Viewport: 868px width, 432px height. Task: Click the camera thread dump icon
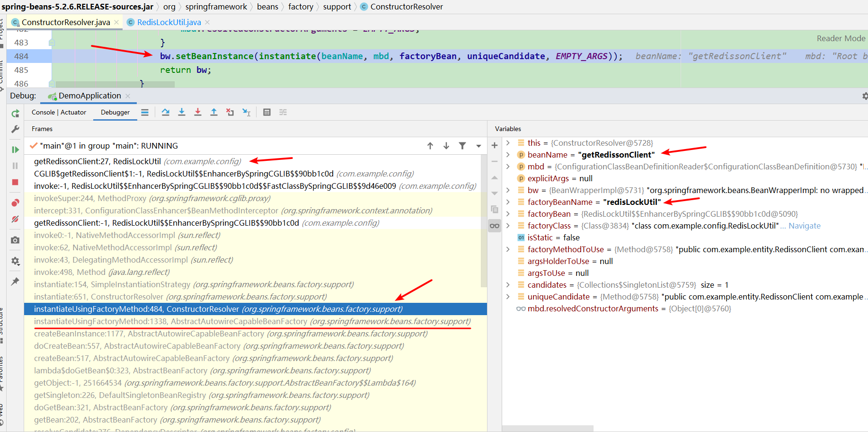(15, 240)
